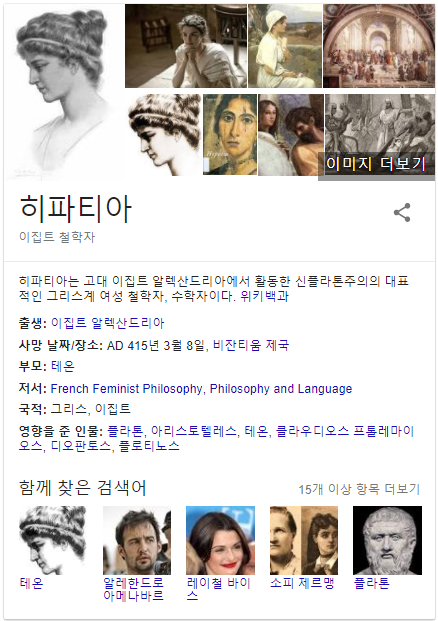Select the 알레한드로 아메나바르 related search
The width and height of the screenshot is (438, 621).
[133, 589]
